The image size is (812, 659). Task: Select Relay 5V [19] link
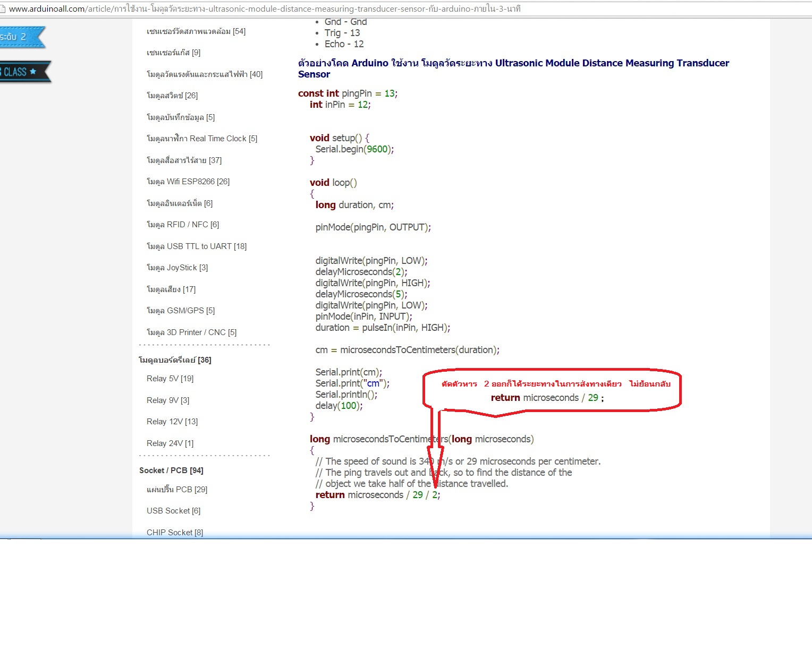[x=170, y=379]
